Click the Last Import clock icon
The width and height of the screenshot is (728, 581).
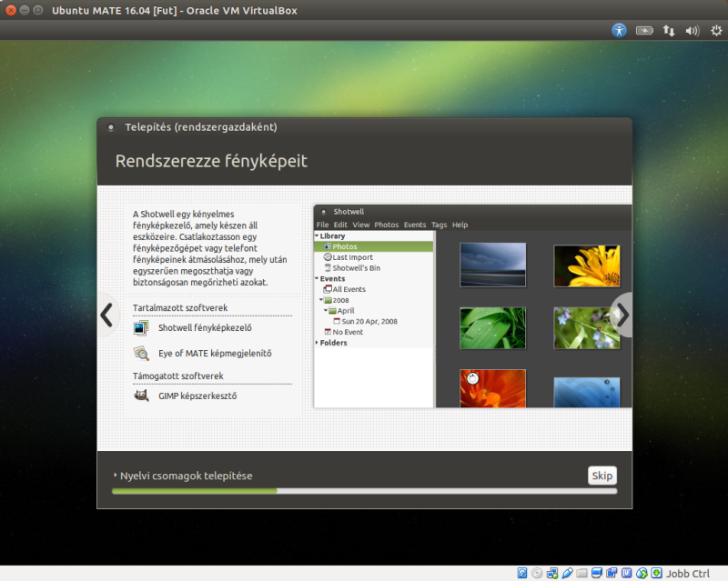click(328, 257)
